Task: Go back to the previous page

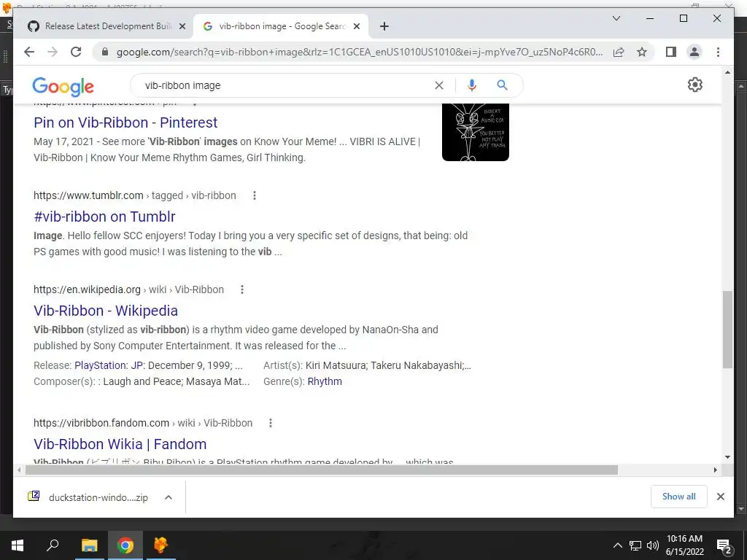Action: [29, 52]
